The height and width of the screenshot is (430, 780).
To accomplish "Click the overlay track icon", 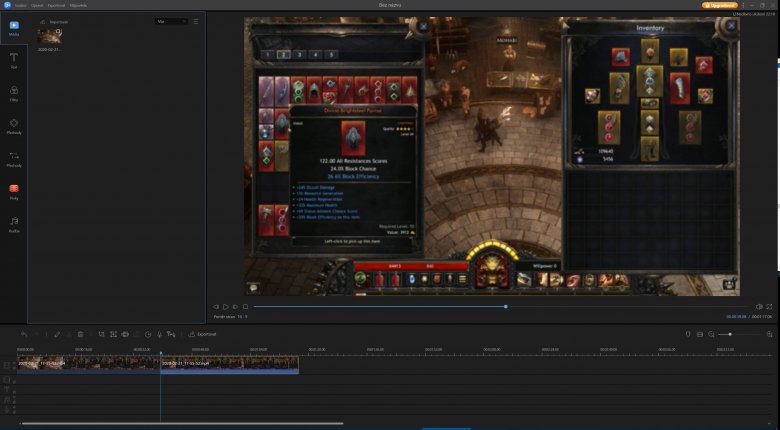I will [x=7, y=380].
